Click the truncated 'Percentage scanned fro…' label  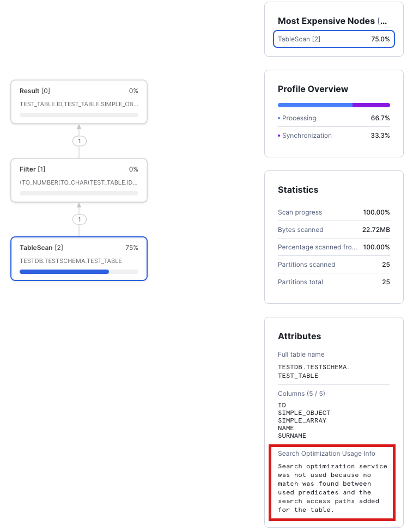pos(317,247)
